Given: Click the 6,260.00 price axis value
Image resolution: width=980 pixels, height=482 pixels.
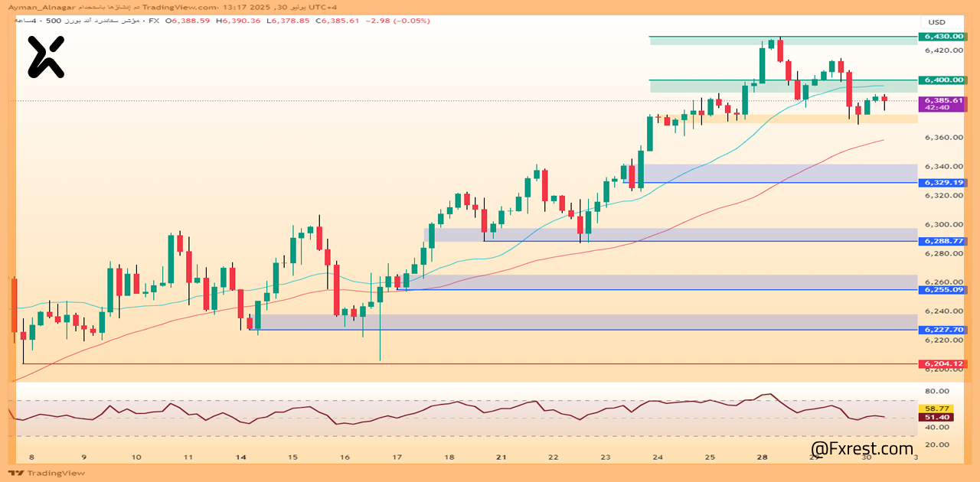Looking at the screenshot, I should [942, 282].
